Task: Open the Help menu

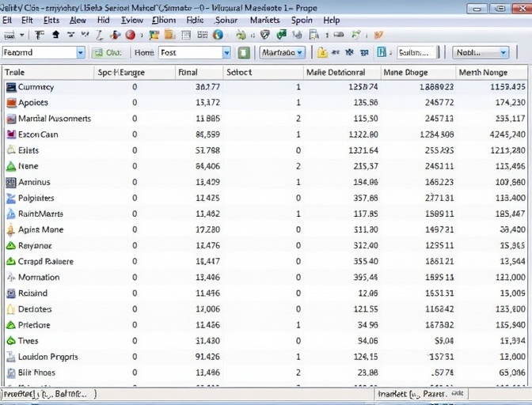Action: click(332, 20)
